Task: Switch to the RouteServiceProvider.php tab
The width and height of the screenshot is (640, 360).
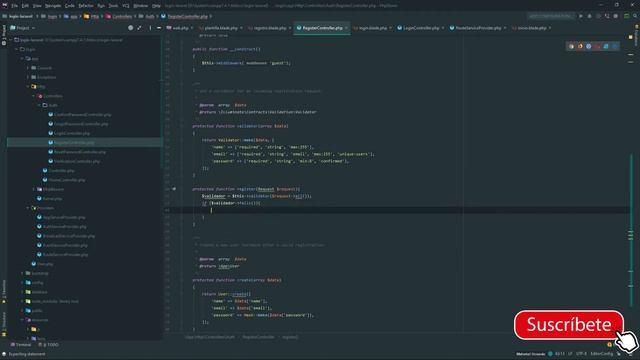Action: (x=478, y=28)
